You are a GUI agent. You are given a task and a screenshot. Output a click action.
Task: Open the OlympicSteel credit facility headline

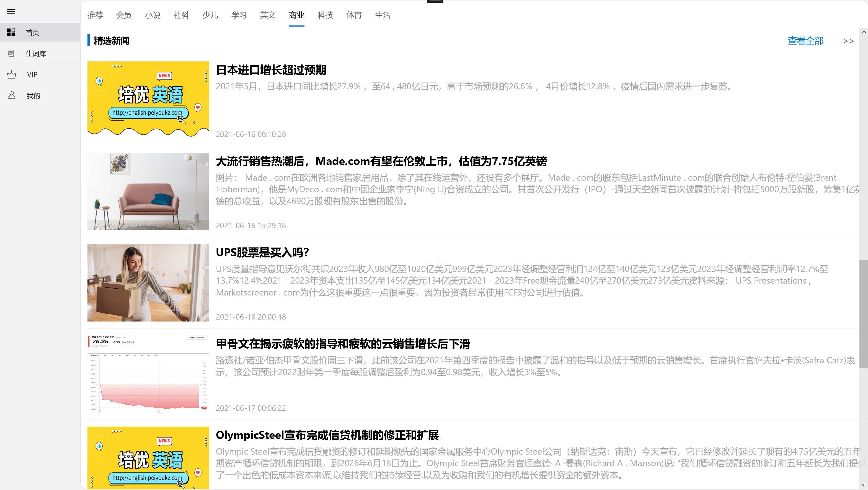click(327, 435)
